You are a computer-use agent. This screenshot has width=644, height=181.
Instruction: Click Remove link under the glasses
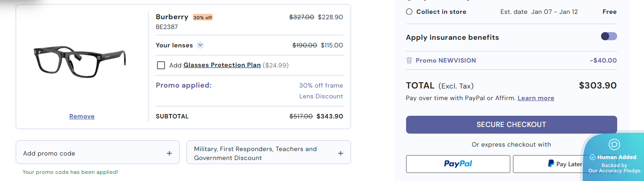82,116
